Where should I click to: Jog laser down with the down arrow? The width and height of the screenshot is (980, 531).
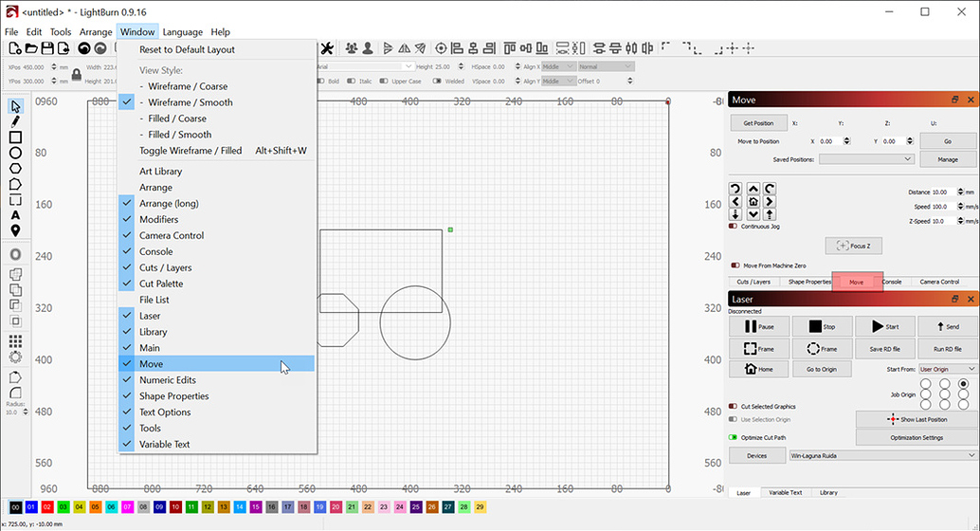(753, 214)
